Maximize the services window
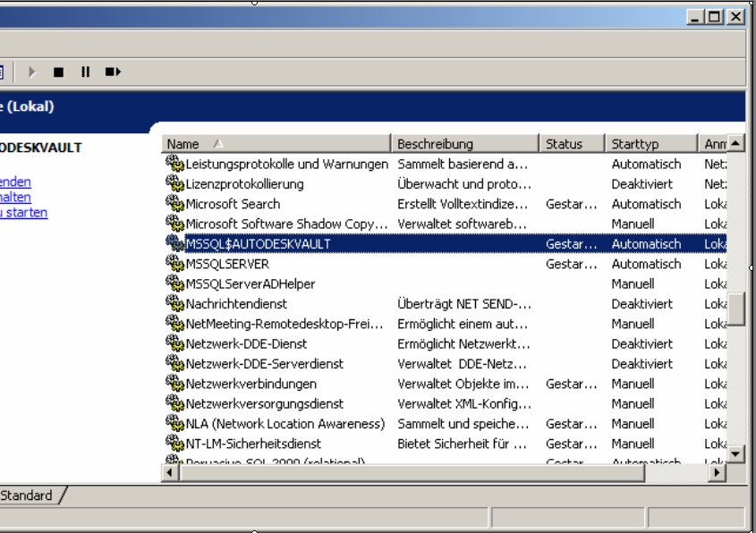Screen dimensions: 756x533 (x=714, y=17)
